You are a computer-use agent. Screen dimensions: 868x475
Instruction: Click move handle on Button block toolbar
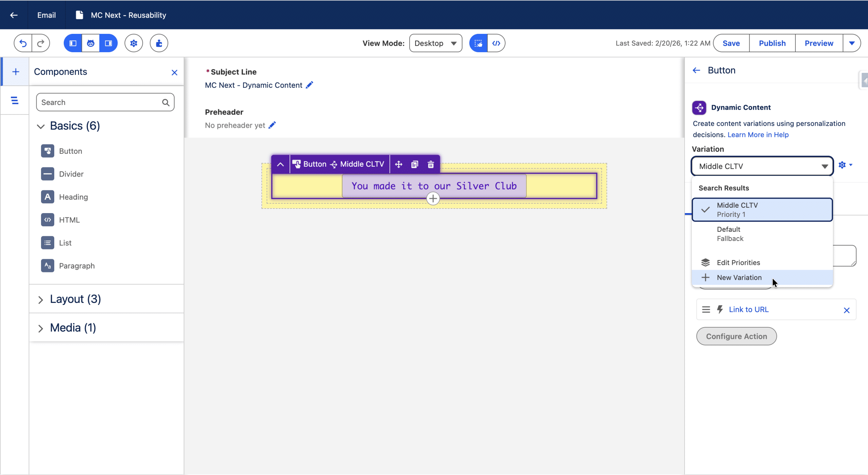pos(398,164)
